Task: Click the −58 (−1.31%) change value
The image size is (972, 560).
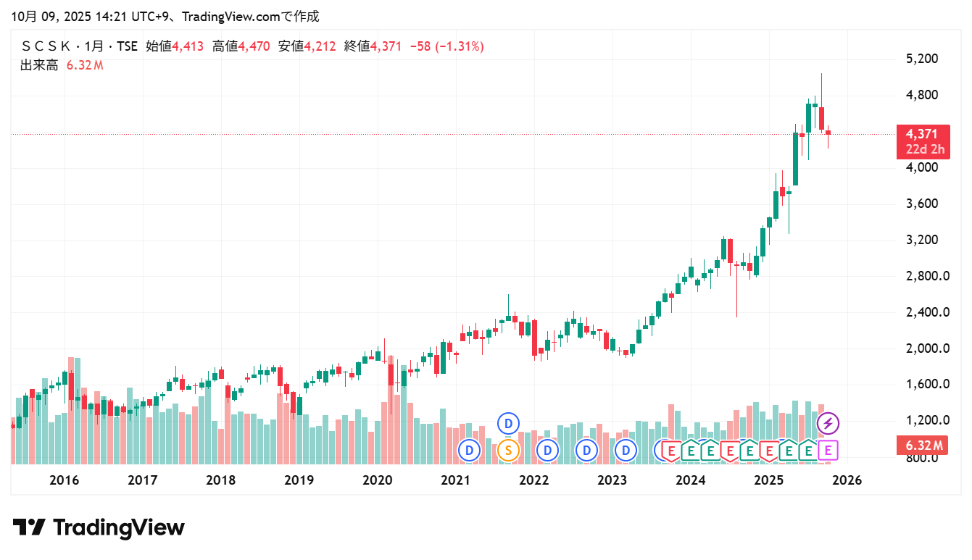Action: tap(446, 46)
